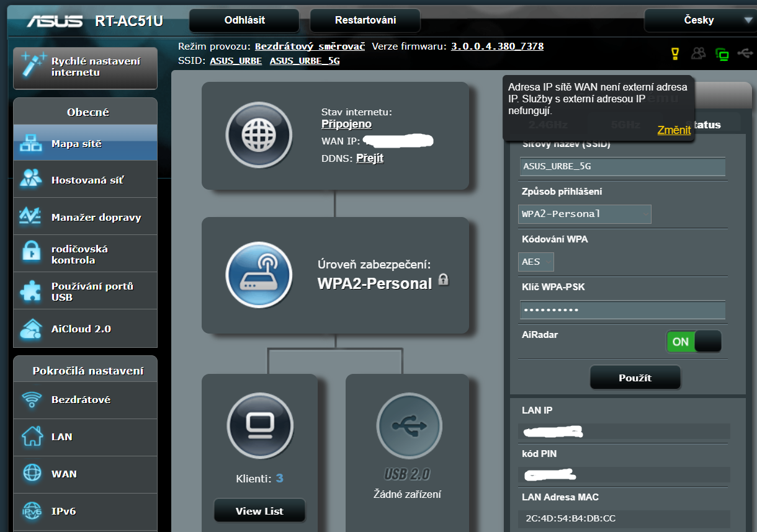757x532 pixels.
Task: Open LAN advanced settings item
Action: coord(86,437)
